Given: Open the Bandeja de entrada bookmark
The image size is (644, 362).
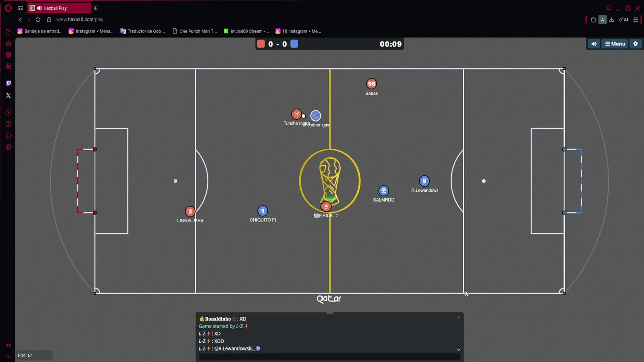Looking at the screenshot, I should (40, 31).
